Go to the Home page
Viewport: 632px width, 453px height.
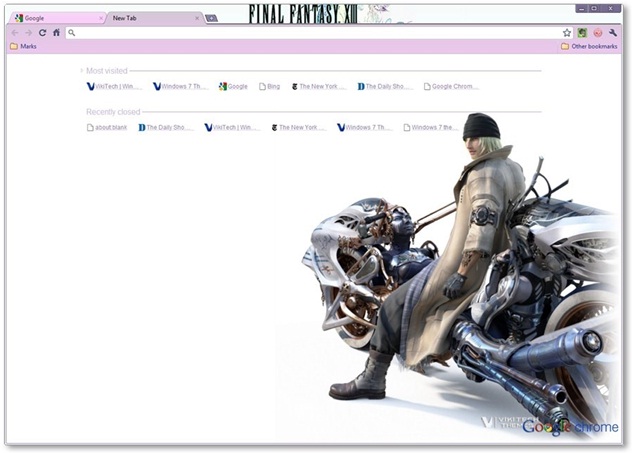tap(56, 33)
